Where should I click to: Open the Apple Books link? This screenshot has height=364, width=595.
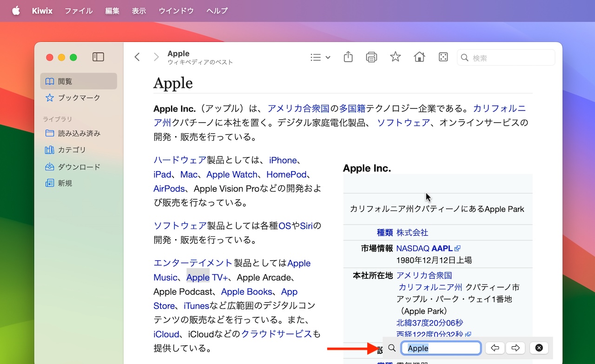[246, 292]
